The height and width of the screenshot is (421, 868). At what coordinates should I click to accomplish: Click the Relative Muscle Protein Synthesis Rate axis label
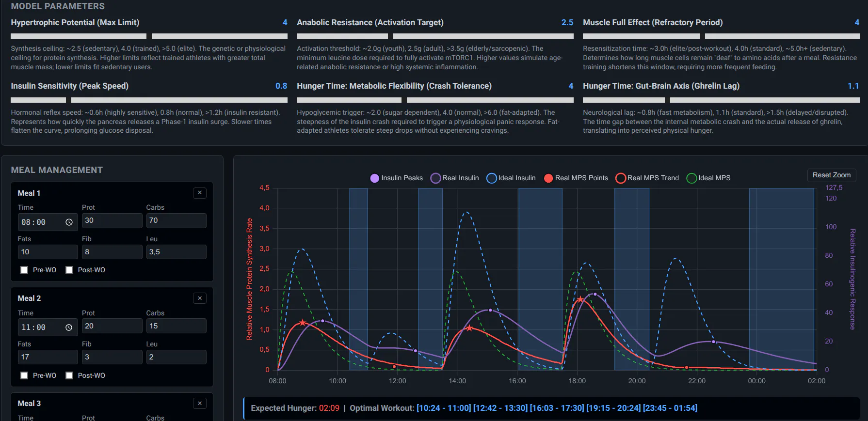click(250, 279)
